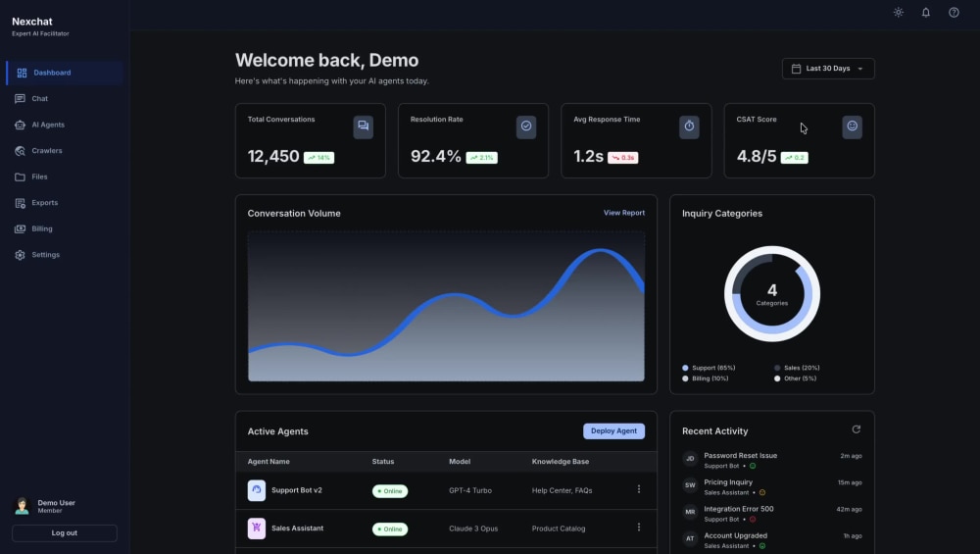Click the 'Product Catalog' cell
This screenshot has height=554, width=980.
click(x=559, y=529)
